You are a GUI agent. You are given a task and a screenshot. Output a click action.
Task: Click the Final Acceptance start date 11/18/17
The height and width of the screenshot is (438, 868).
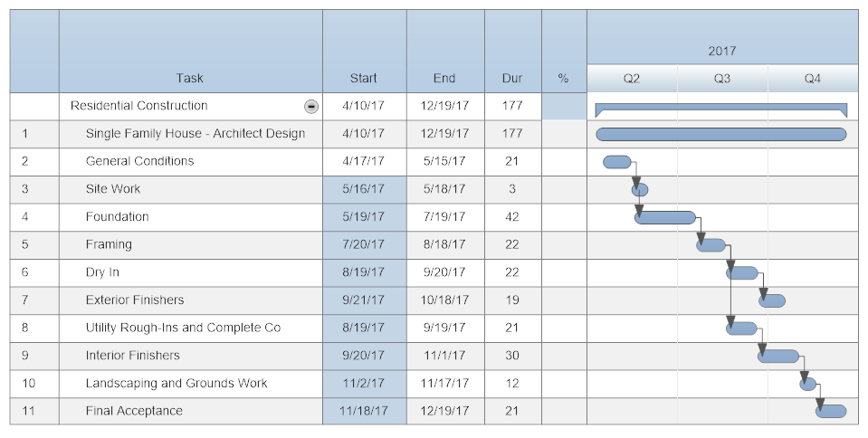(364, 411)
